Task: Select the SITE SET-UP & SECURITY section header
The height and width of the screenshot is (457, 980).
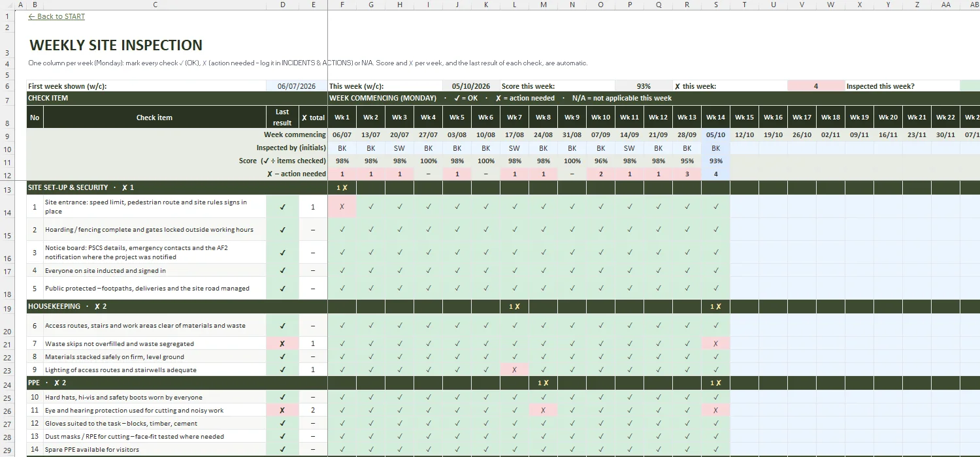Action: coord(177,187)
